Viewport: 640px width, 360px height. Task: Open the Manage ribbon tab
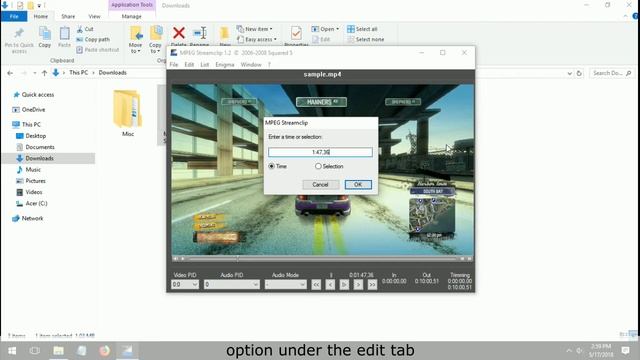coord(131,16)
